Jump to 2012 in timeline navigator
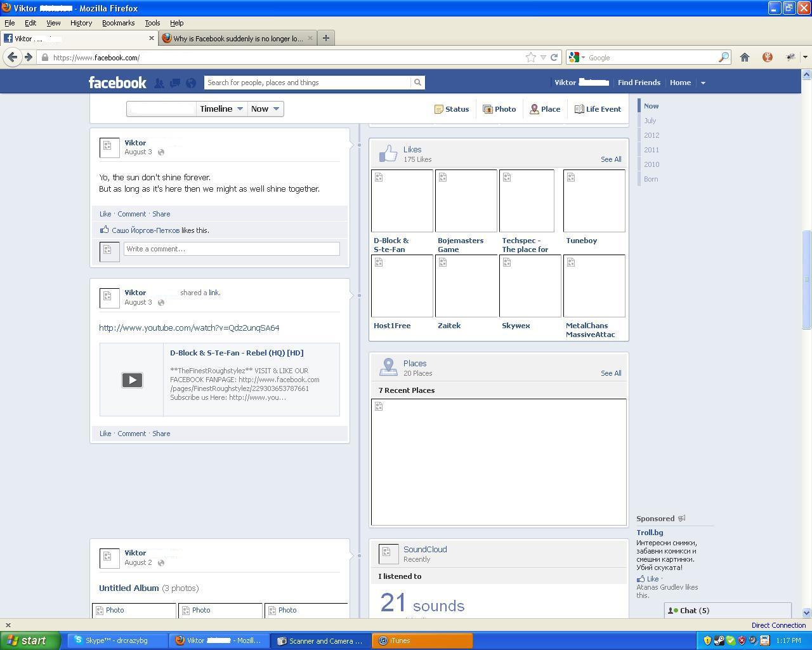 click(x=652, y=135)
